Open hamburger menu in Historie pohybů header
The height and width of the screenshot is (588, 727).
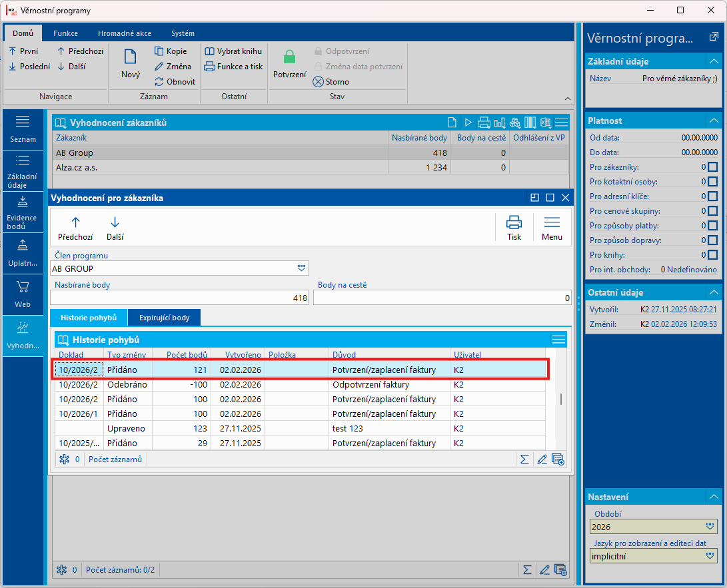pyautogui.click(x=558, y=340)
